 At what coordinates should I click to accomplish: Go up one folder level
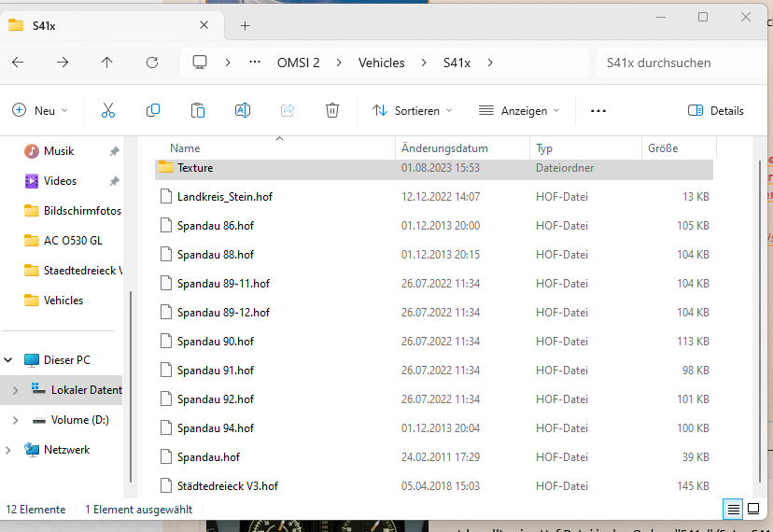tap(107, 63)
